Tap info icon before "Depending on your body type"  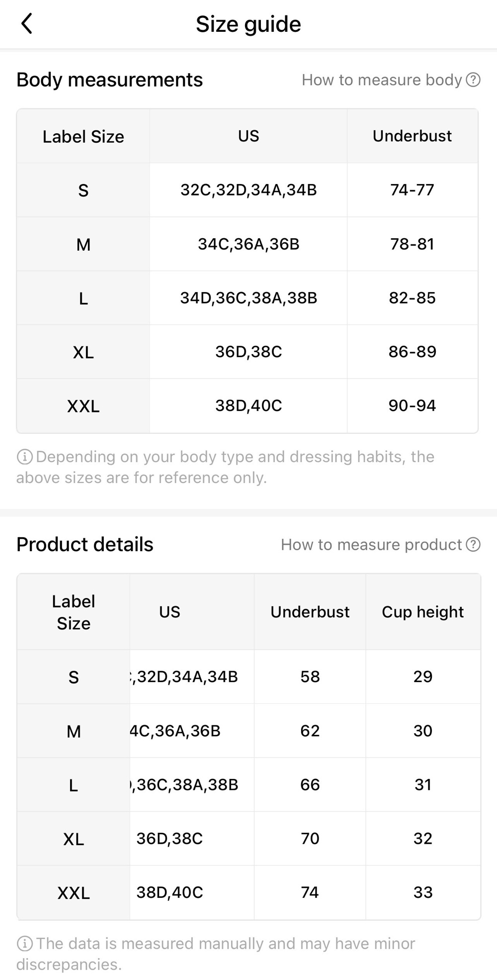24,457
